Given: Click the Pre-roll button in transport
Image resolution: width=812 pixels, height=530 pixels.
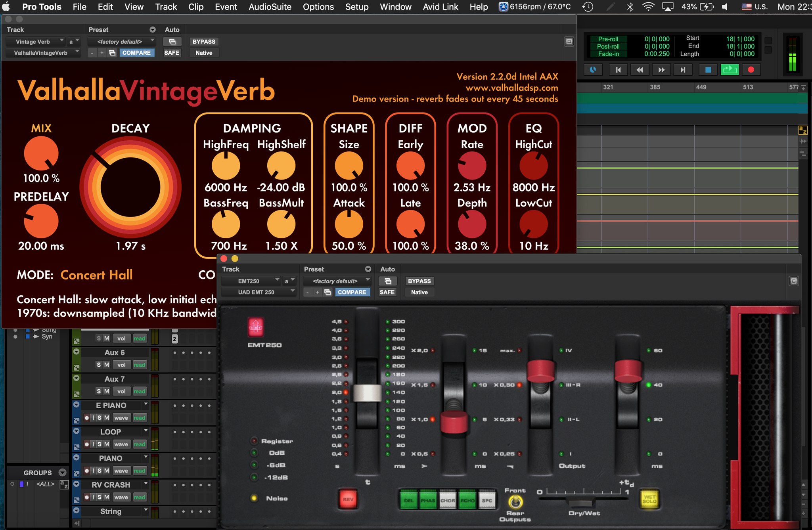Looking at the screenshot, I should [x=608, y=39].
